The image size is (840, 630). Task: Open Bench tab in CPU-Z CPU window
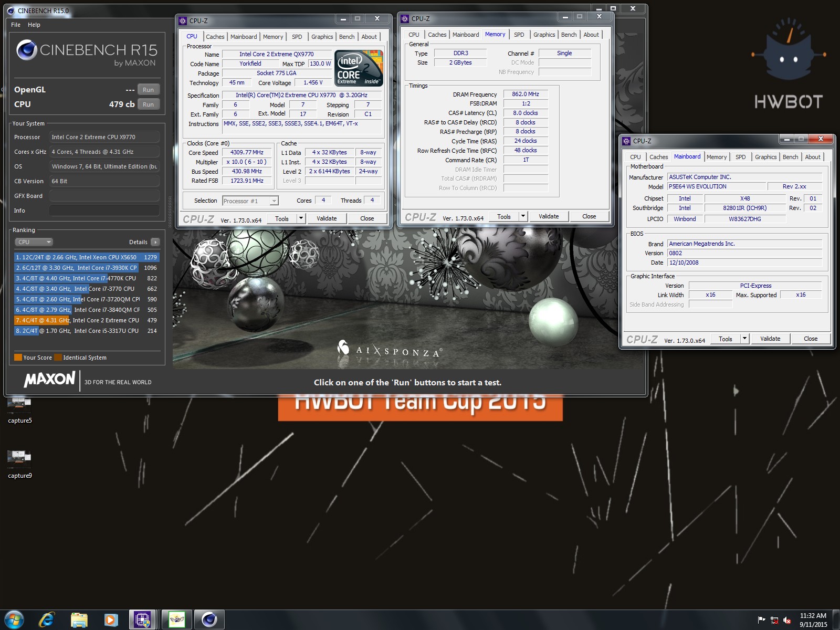tap(347, 37)
